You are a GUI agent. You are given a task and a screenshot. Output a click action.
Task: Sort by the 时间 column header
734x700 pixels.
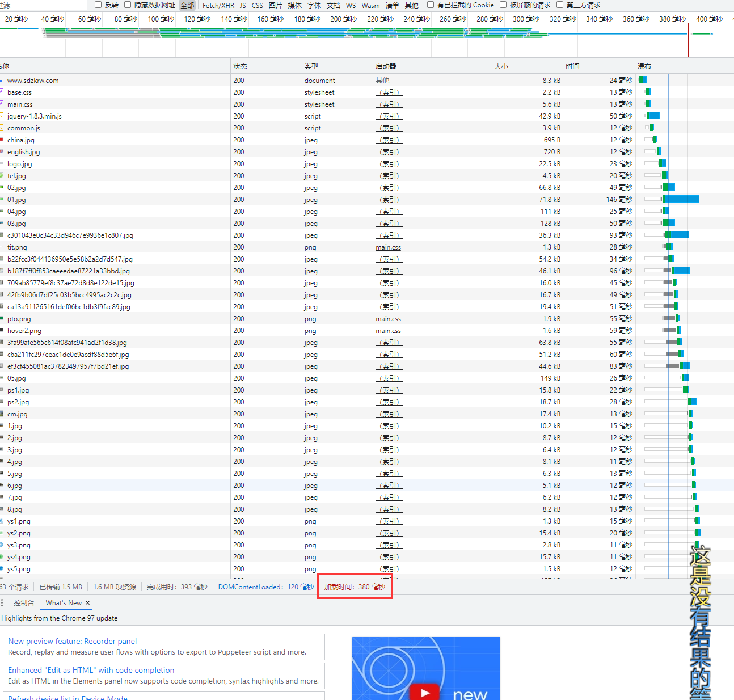(x=599, y=66)
